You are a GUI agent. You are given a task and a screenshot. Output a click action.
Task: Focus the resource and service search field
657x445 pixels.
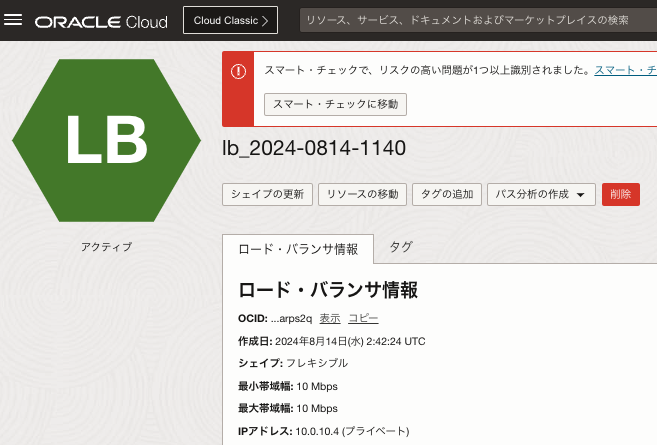tap(478, 20)
